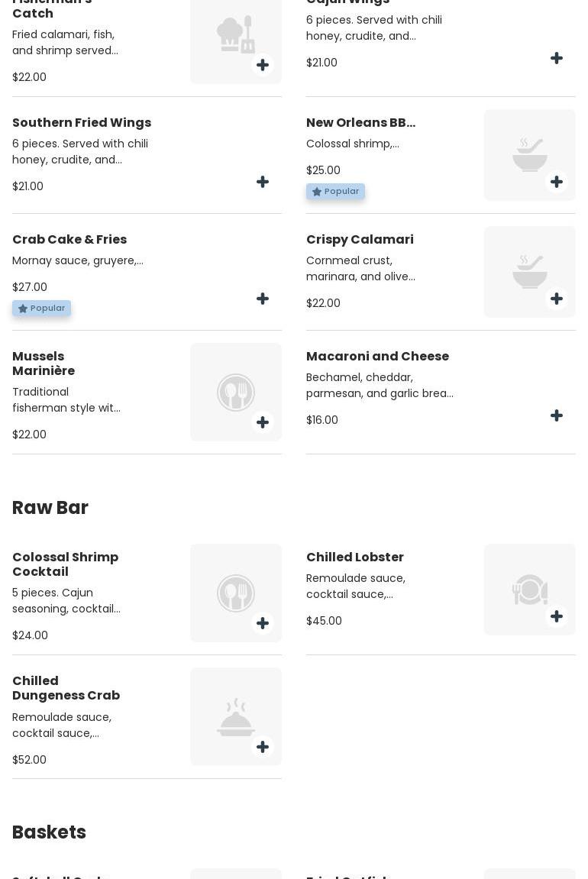Viewport: 588px width, 879px height.
Task: Add Cajun Wings using plus icon
Action: pyautogui.click(x=557, y=59)
